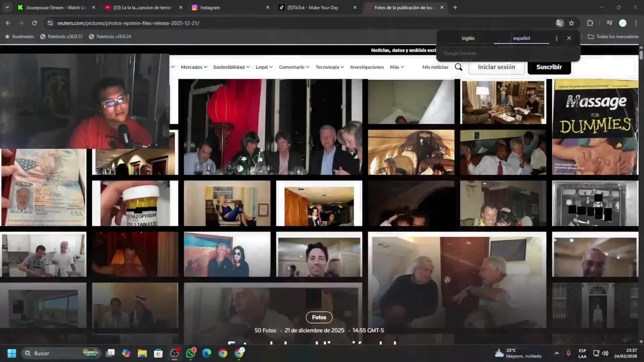Open File Explorer from the taskbar
Image resolution: width=644 pixels, height=362 pixels.
click(x=142, y=353)
